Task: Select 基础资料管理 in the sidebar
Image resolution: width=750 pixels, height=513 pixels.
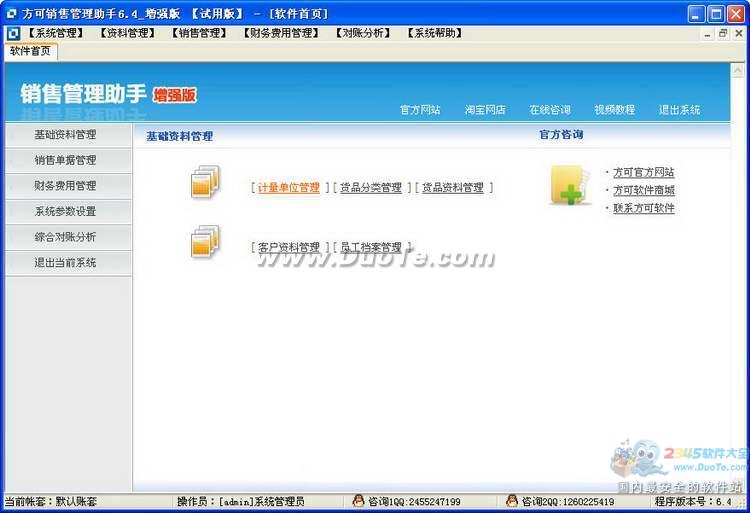Action: click(x=68, y=135)
